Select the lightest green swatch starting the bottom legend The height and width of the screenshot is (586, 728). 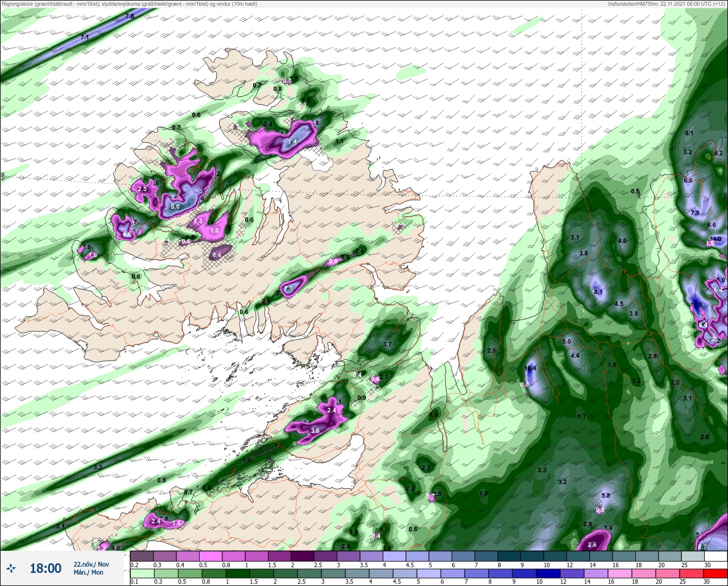[142, 573]
